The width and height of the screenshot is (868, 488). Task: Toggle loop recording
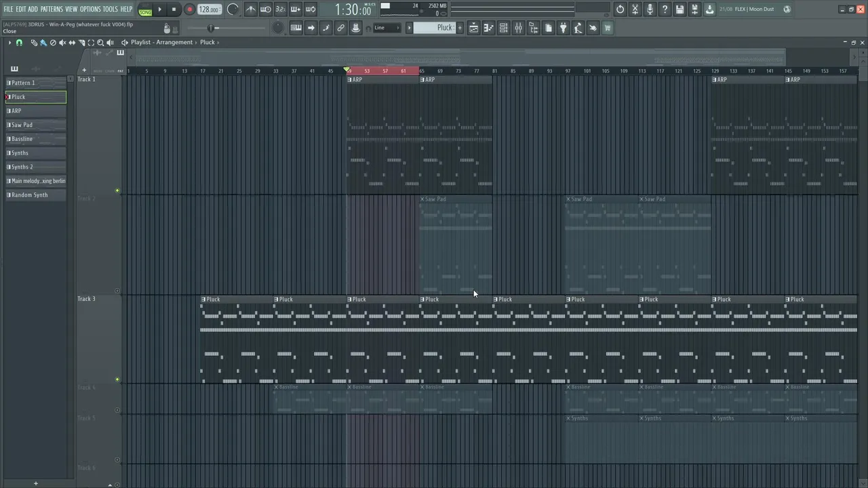311,9
